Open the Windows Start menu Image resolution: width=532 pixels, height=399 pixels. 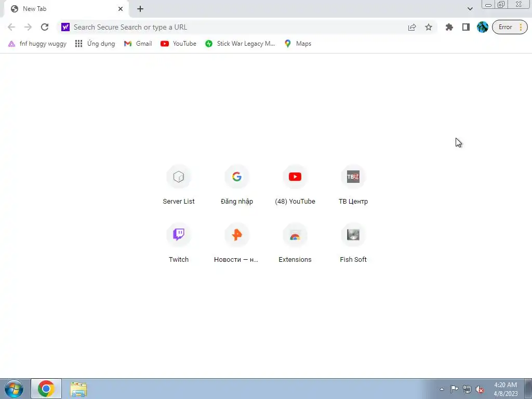[14, 389]
